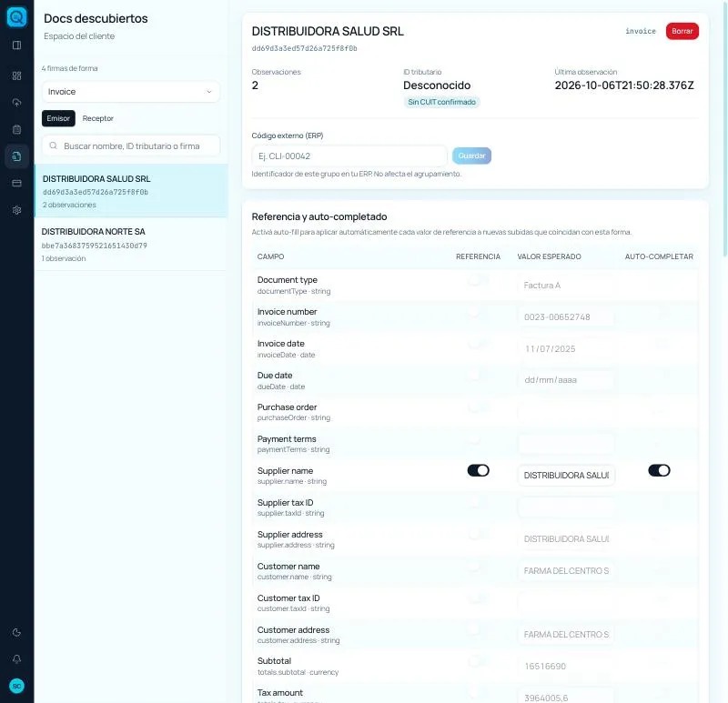Click the Subtotal expected value field
728x703 pixels.
[x=566, y=667]
